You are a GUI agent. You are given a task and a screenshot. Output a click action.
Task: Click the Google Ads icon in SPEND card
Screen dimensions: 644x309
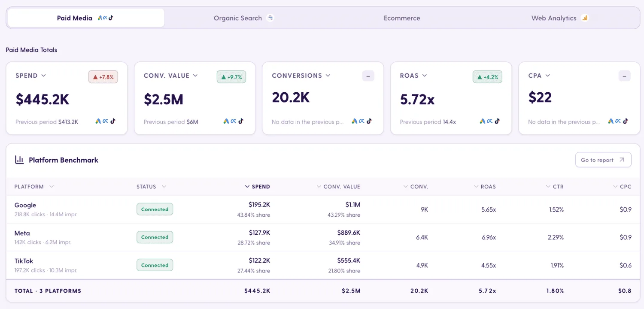(98, 121)
